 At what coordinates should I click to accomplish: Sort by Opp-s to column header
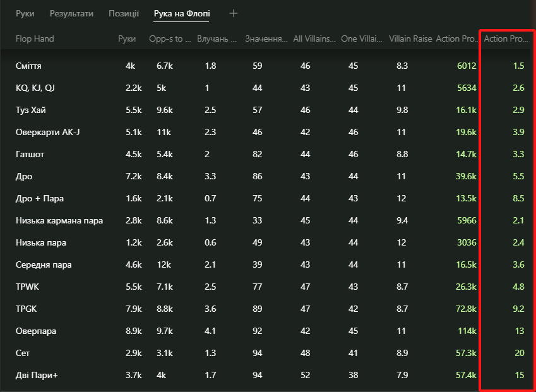tap(170, 39)
